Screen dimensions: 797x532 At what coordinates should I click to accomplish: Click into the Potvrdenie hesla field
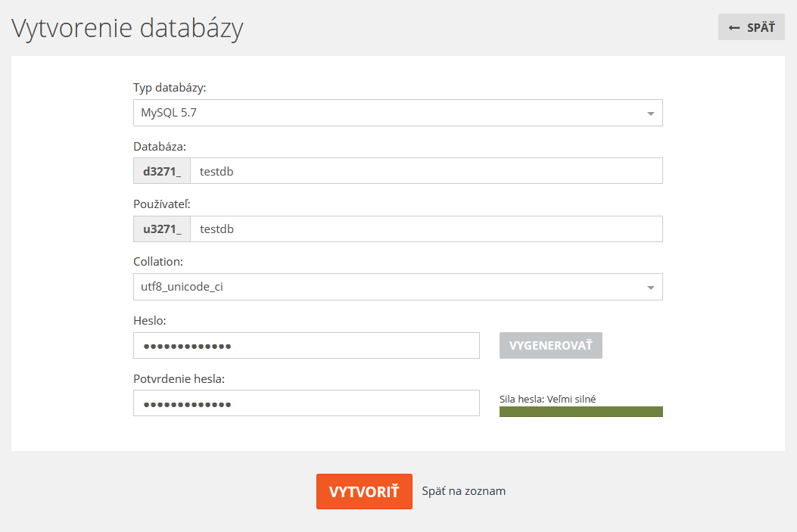pyautogui.click(x=307, y=403)
